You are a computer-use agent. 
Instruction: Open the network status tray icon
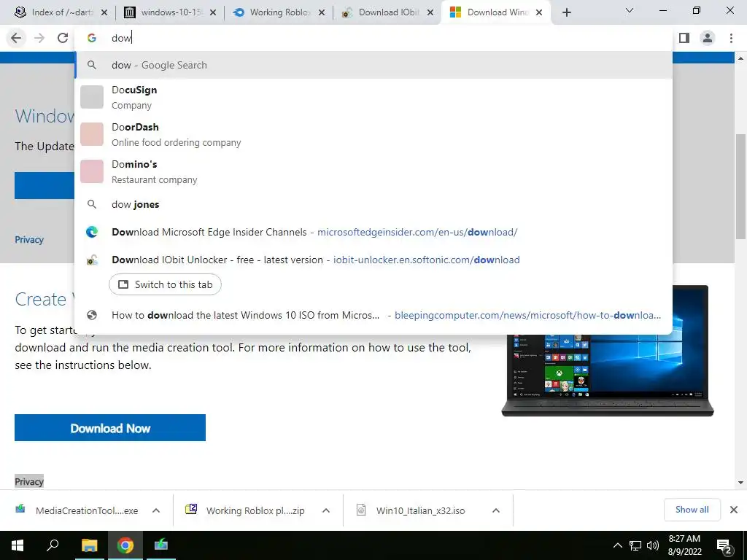[x=635, y=545]
